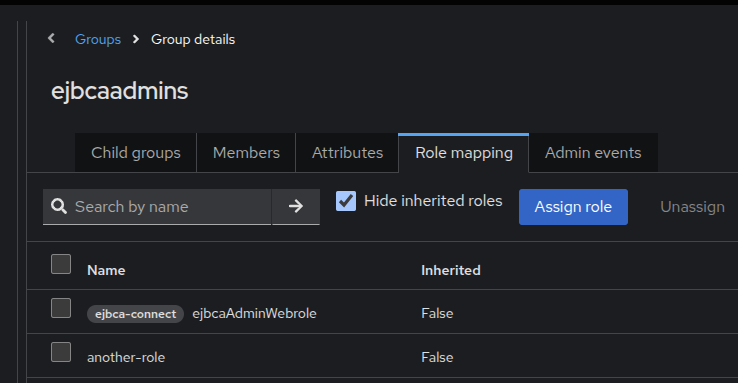This screenshot has width=738, height=383.
Task: Tick the select-all checkbox in header
Action: tap(61, 264)
